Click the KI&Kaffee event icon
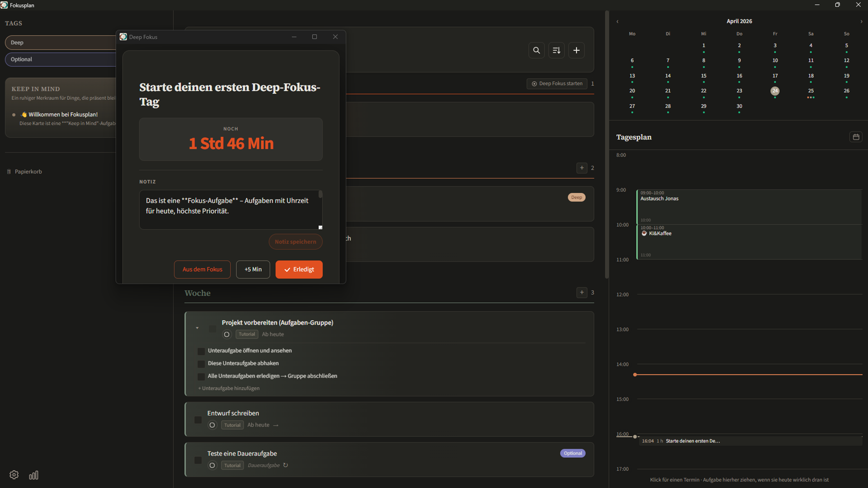The image size is (868, 488). point(644,234)
